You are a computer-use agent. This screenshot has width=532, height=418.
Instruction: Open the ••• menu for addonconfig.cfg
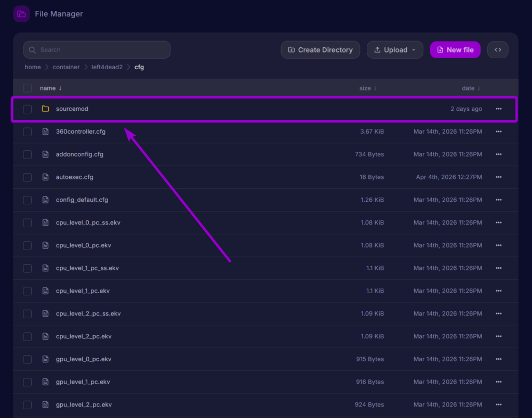tap(498, 154)
